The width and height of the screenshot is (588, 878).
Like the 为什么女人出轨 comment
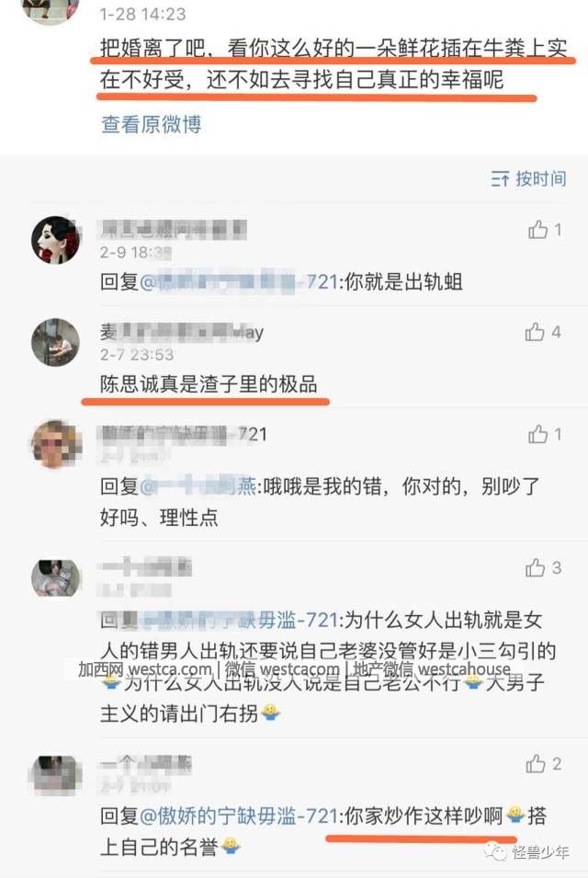(543, 568)
